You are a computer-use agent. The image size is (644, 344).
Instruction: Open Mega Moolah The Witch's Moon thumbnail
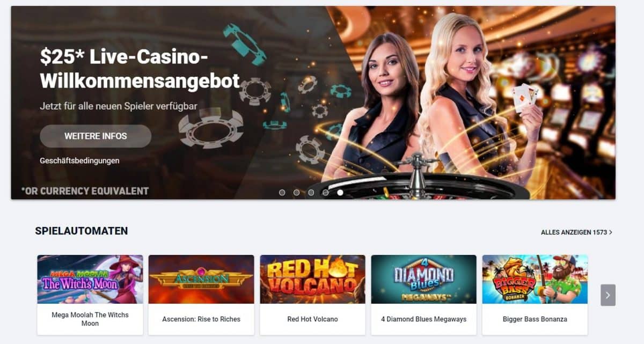(x=90, y=279)
